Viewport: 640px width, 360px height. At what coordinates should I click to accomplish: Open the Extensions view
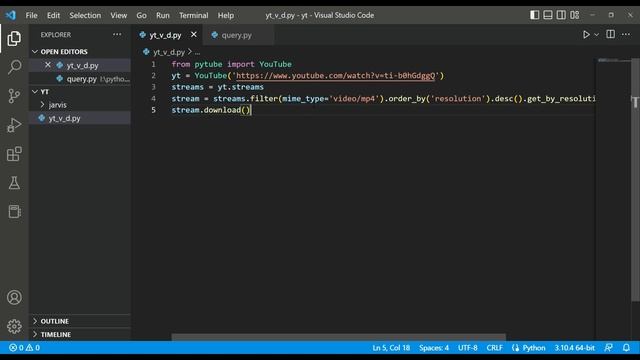pos(14,154)
